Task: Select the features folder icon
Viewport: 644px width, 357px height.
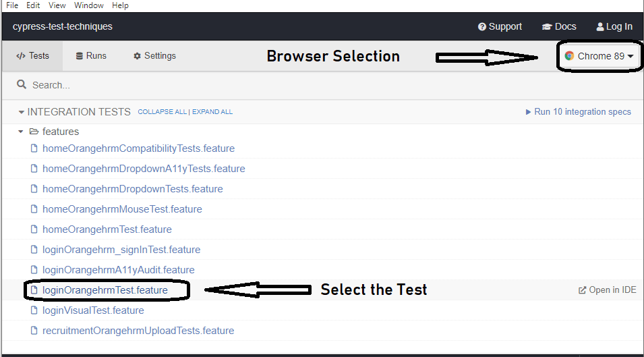Action: [34, 132]
